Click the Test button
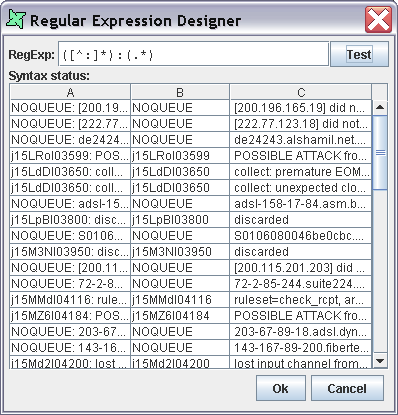Image resolution: width=398 pixels, height=415 pixels. [359, 54]
